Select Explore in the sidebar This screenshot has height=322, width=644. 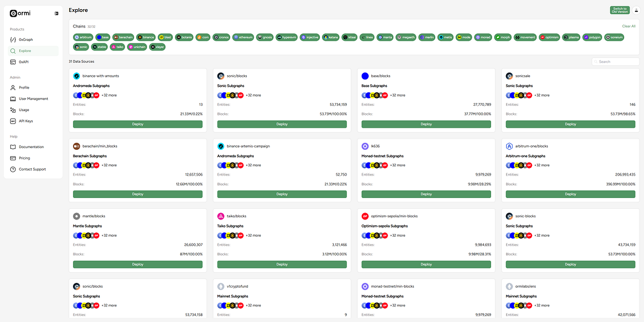point(34,51)
